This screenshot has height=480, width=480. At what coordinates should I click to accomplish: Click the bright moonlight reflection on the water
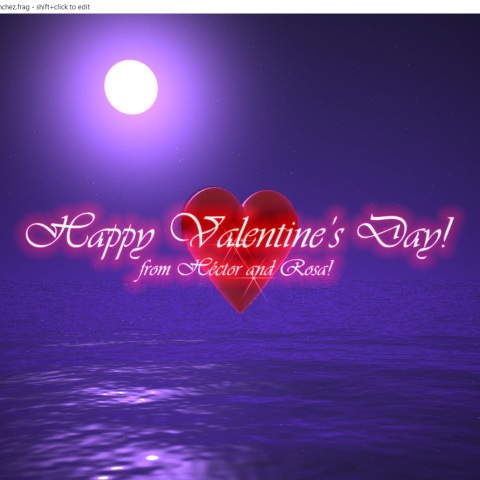click(x=127, y=395)
